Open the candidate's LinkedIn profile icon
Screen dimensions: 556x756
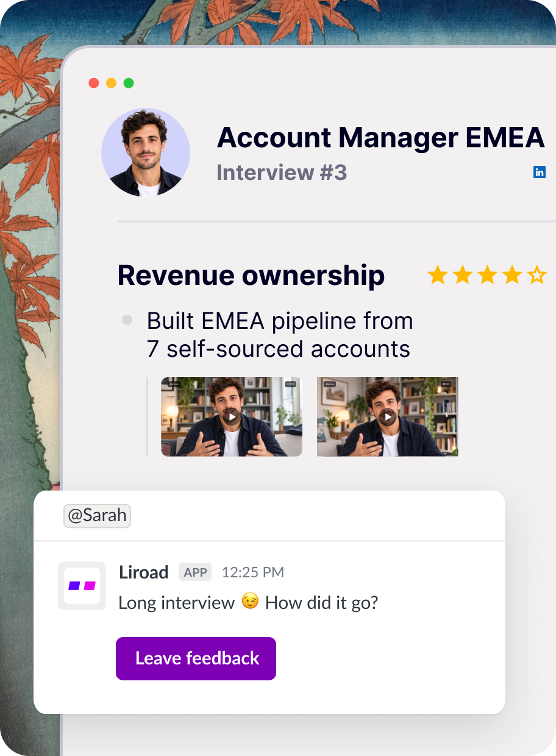[540, 172]
